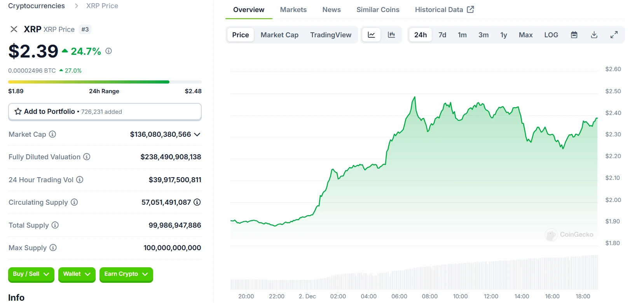Click the XRP coin logo icon

point(14,29)
